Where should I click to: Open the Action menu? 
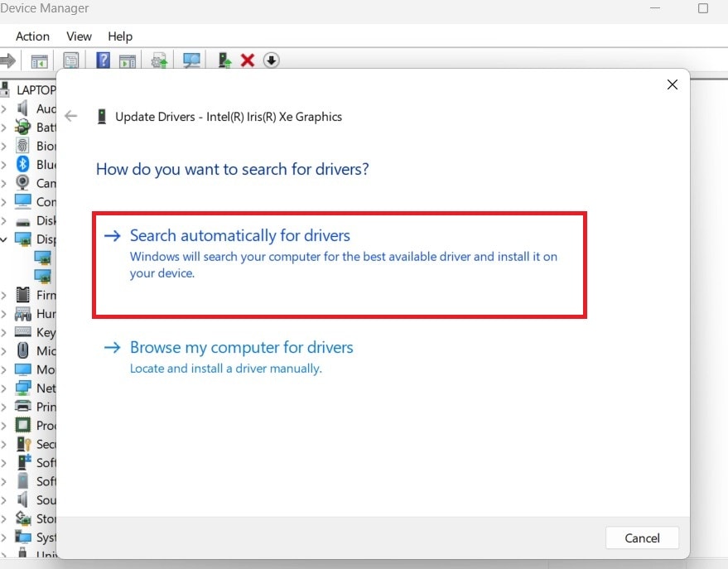click(32, 36)
